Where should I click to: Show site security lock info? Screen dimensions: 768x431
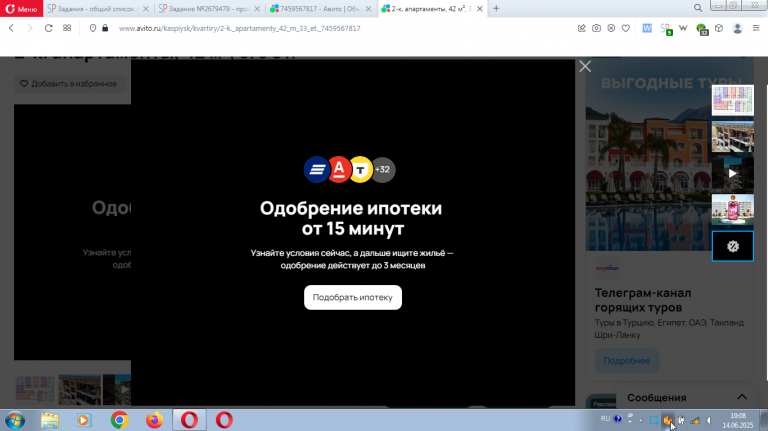pos(105,28)
